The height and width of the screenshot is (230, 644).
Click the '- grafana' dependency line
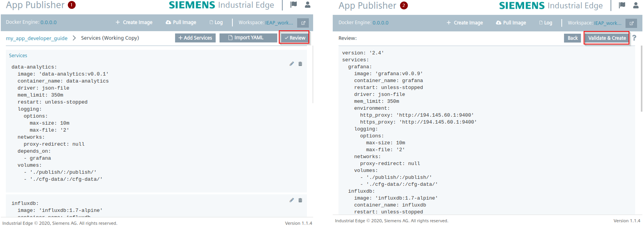tap(37, 158)
